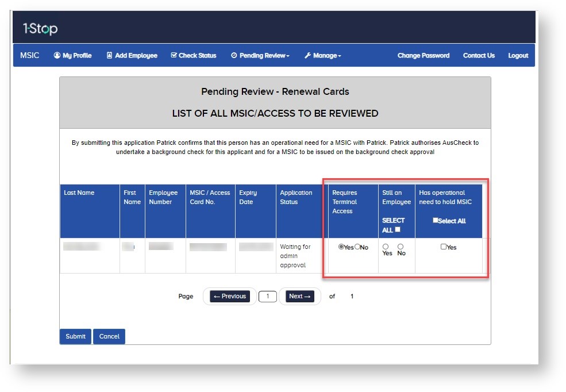Click the Check Status checkmark icon

[x=174, y=55]
